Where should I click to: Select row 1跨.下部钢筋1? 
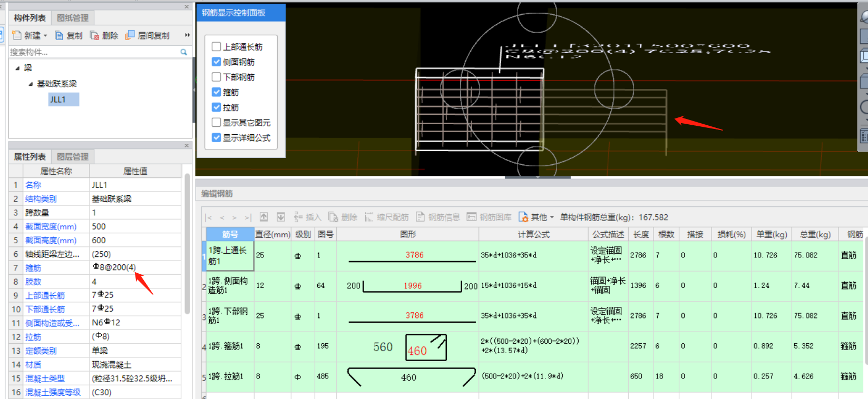[x=230, y=316]
